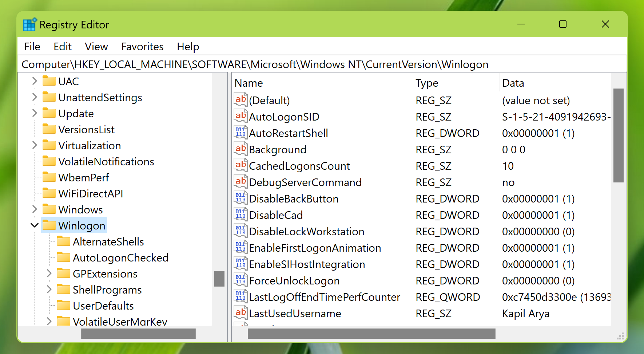Click the DWORD icon next to EnableSIHostIntegration
This screenshot has height=354, width=644.
[240, 263]
